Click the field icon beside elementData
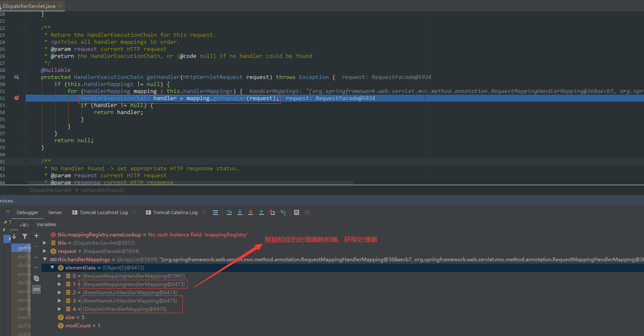 pos(61,268)
